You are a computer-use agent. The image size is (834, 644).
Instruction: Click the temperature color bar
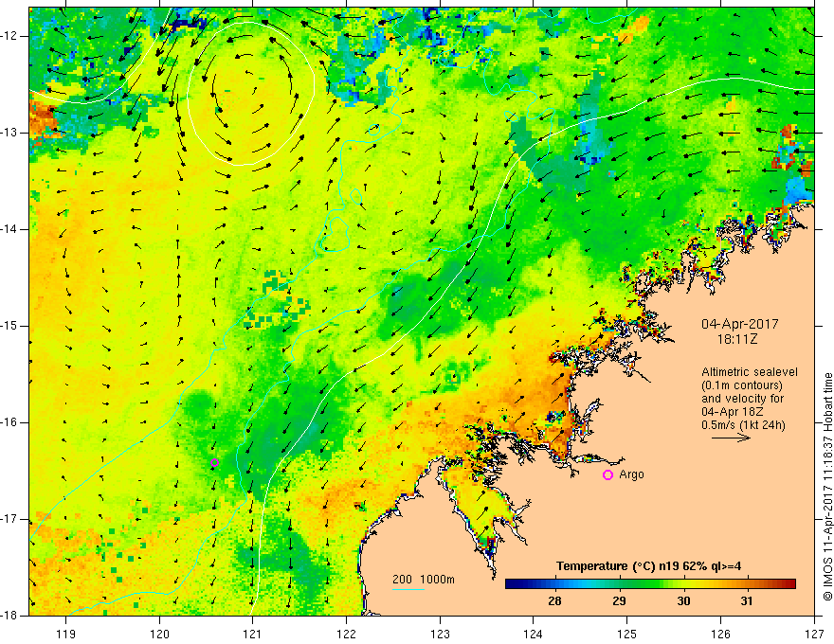650,584
